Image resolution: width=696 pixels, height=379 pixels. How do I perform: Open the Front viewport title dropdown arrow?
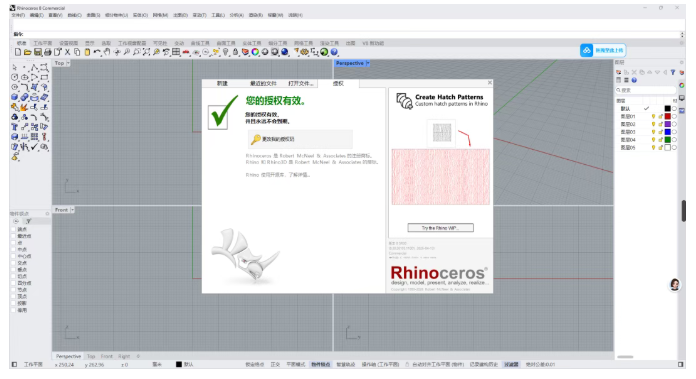[x=72, y=210]
